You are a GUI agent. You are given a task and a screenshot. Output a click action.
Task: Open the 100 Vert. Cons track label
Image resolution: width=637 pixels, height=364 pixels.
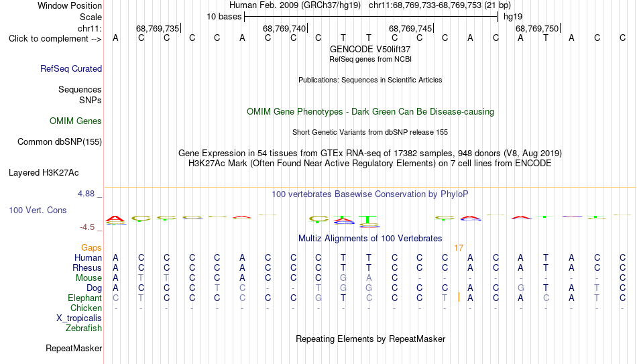[x=38, y=210]
